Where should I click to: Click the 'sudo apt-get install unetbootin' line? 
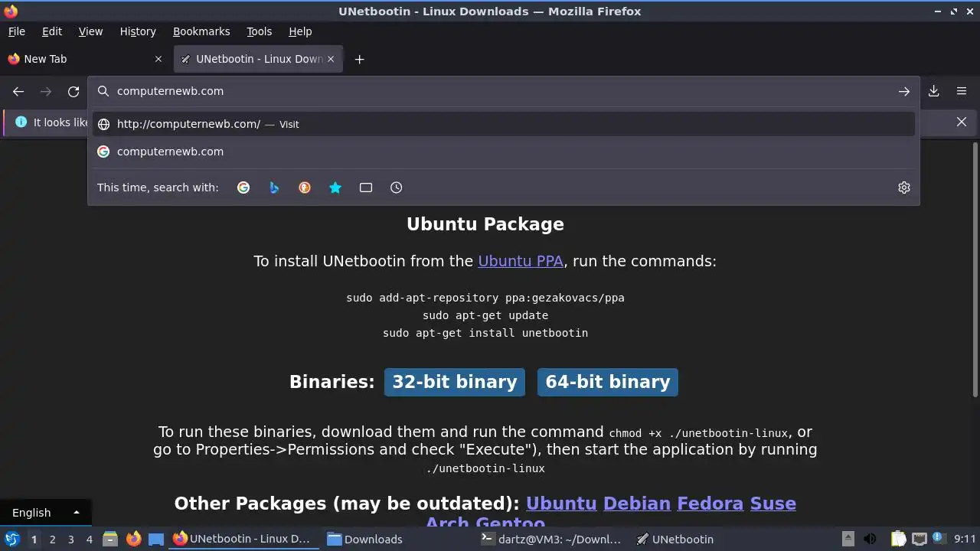pos(485,333)
